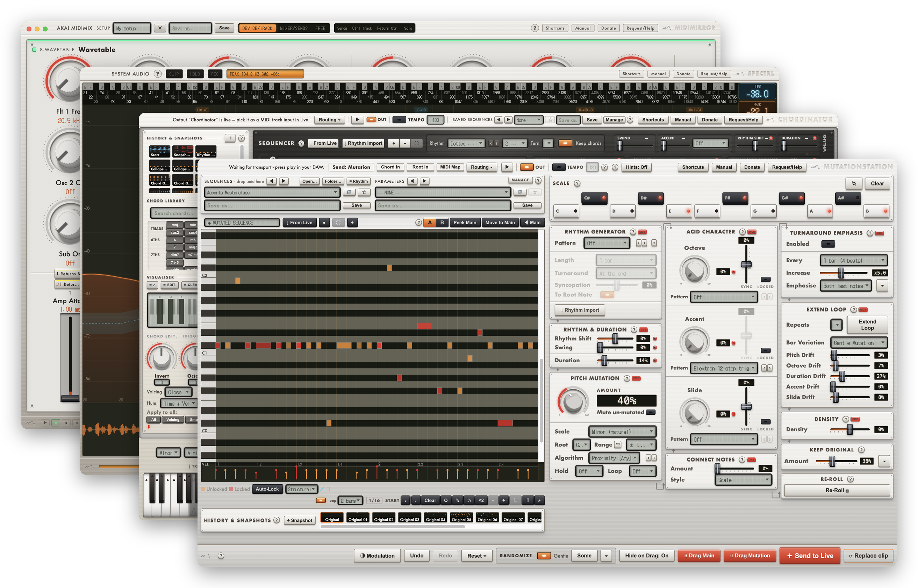The width and height of the screenshot is (918, 588).
Task: Select DEVICE/TRACK mode in MidiMirror window
Action: click(257, 28)
